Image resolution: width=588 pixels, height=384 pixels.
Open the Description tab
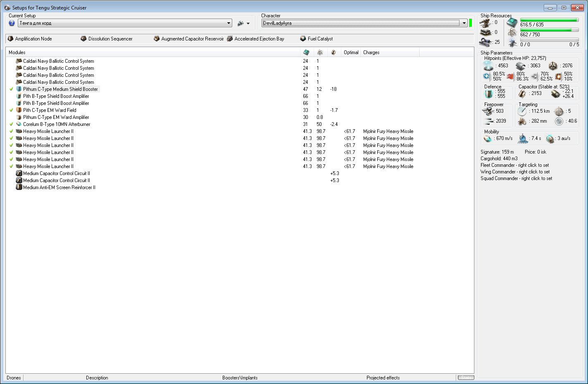tap(97, 378)
